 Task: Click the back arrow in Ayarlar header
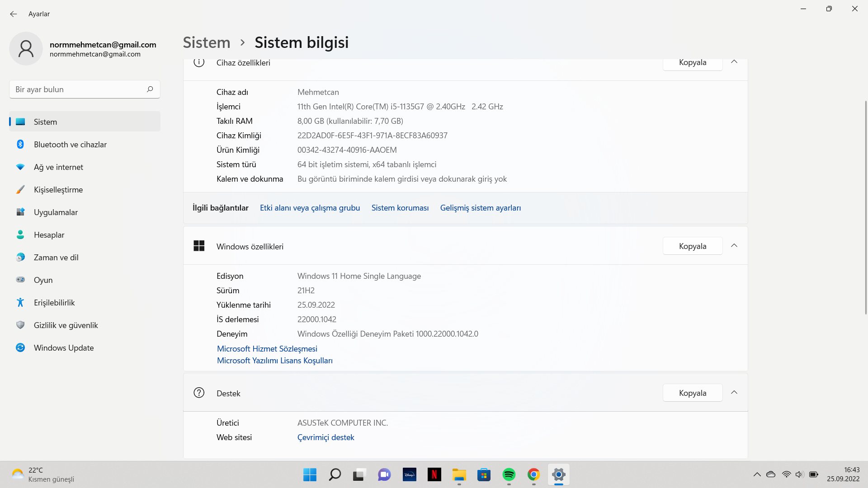pyautogui.click(x=14, y=14)
